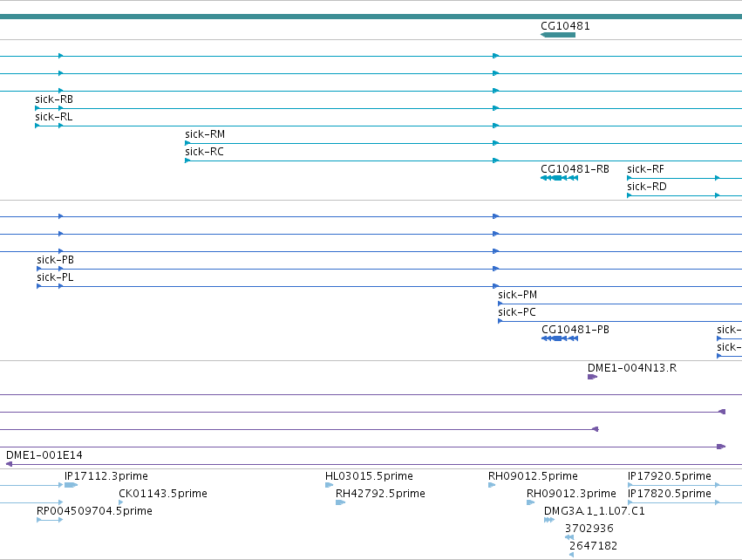Viewport: 742px width, 560px height.
Task: Click IP17820.5prime EST label
Action: [670, 494]
